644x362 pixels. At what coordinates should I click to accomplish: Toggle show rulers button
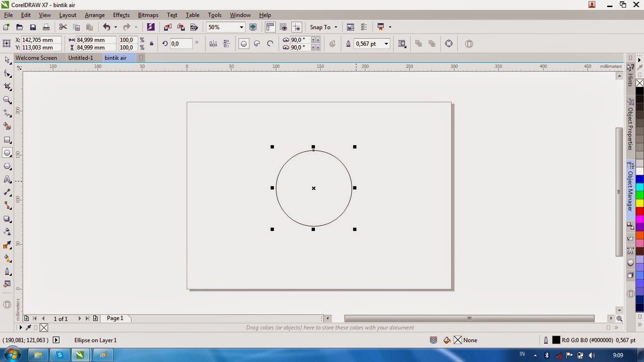pyautogui.click(x=270, y=27)
